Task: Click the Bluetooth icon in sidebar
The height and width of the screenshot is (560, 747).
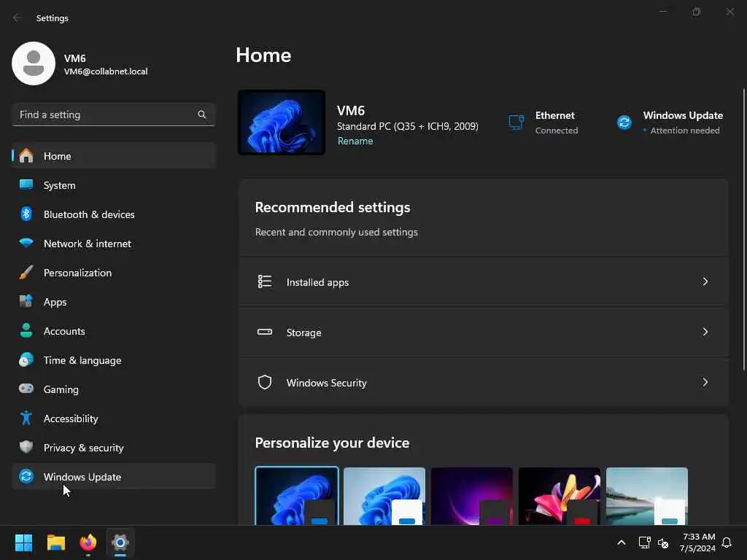Action: click(26, 214)
